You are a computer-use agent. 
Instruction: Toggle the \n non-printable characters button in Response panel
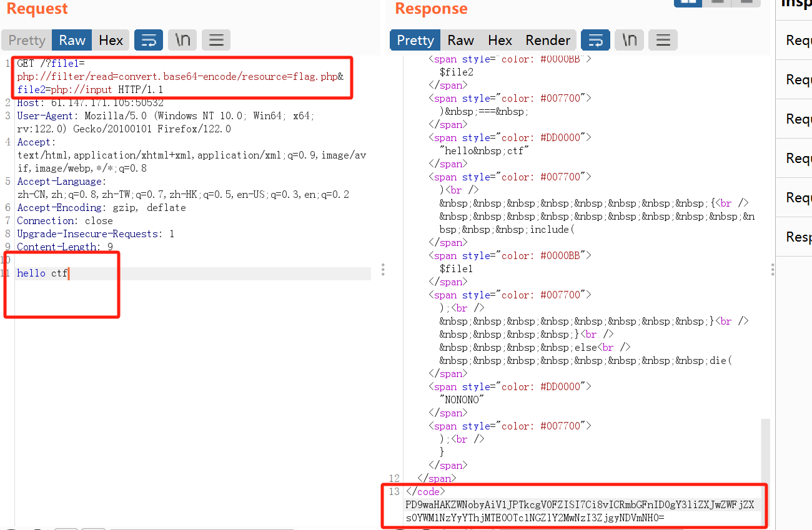(x=629, y=40)
